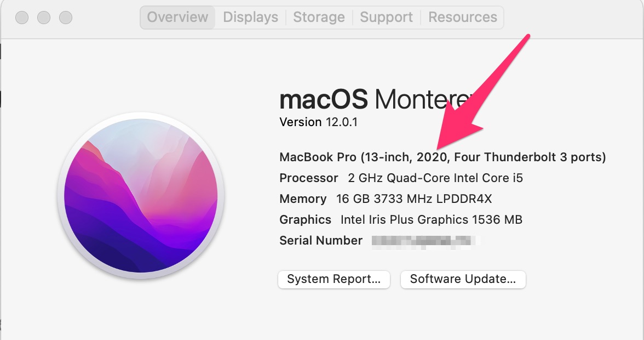Click the window zoom button
Image resolution: width=644 pixels, height=340 pixels.
coord(66,18)
